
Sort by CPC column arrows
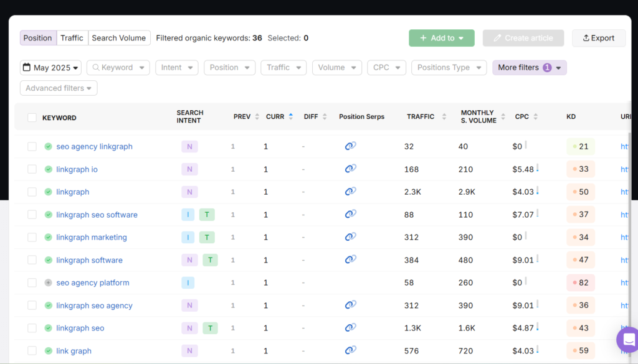pyautogui.click(x=535, y=116)
